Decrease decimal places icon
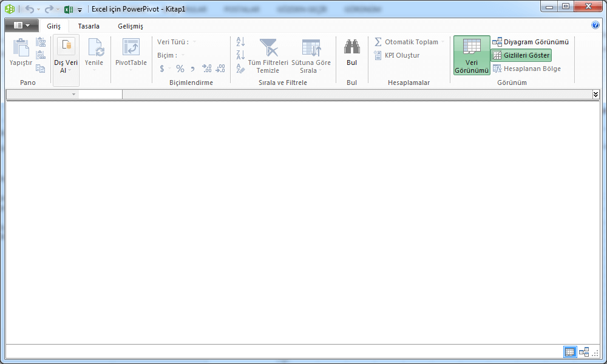The height and width of the screenshot is (364, 607). point(220,69)
